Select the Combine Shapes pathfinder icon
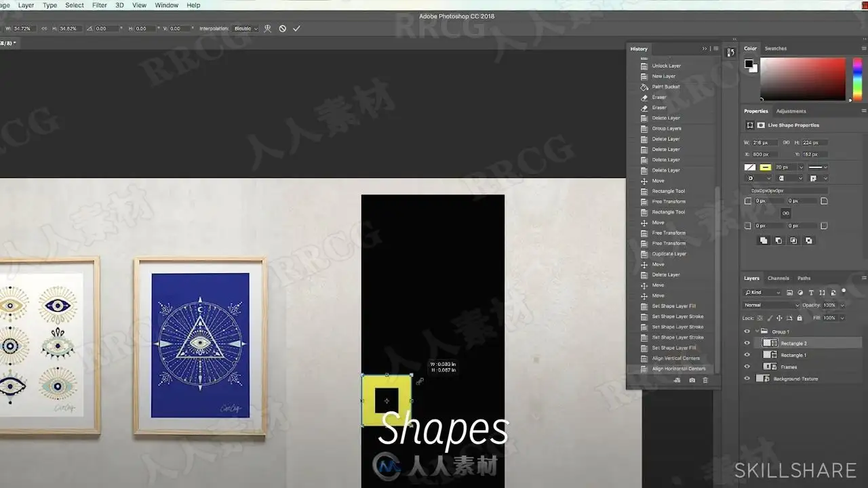This screenshot has width=868, height=488. coord(764,241)
